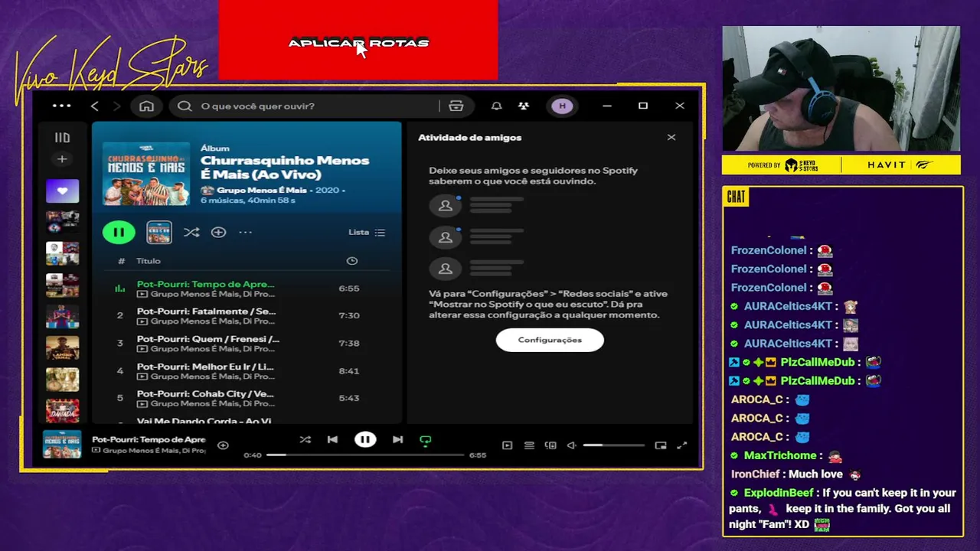Image resolution: width=980 pixels, height=551 pixels.
Task: Toggle the friend activity icon in top bar
Action: point(524,106)
